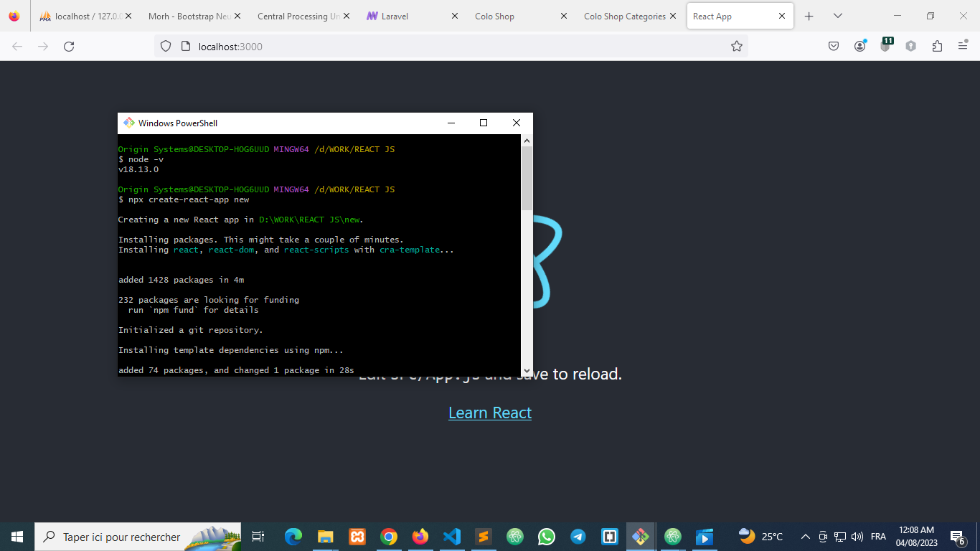Open the Extensions puzzle piece icon

tap(937, 47)
